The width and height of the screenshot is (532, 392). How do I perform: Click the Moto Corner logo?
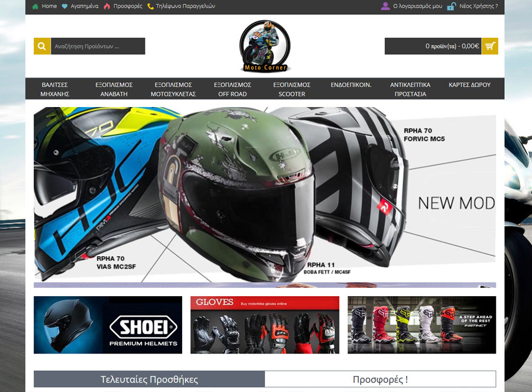(x=265, y=46)
